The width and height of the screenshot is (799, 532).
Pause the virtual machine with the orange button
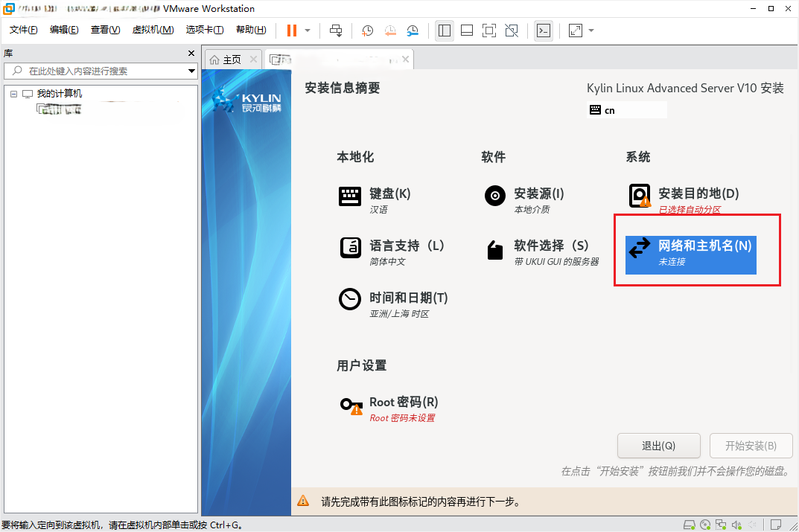tap(292, 31)
